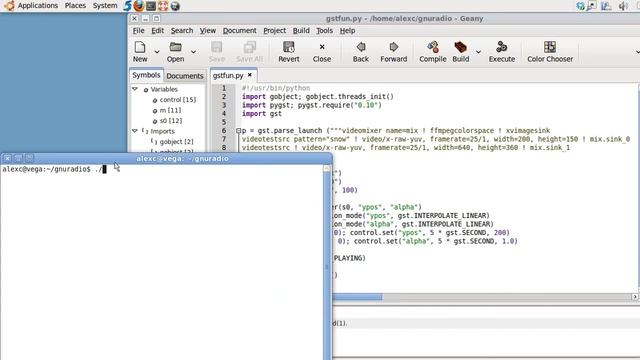Collapse the Variables tree node
640x360 pixels.
click(135, 89)
